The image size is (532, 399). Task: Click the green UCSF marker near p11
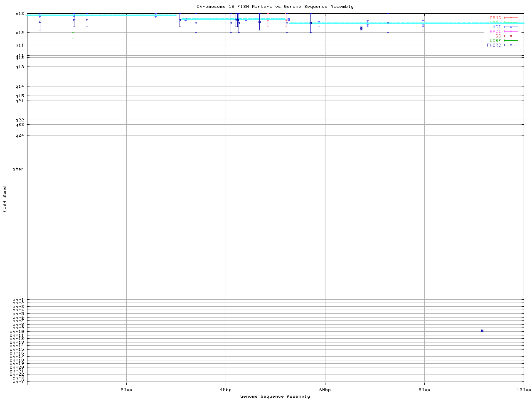click(73, 39)
